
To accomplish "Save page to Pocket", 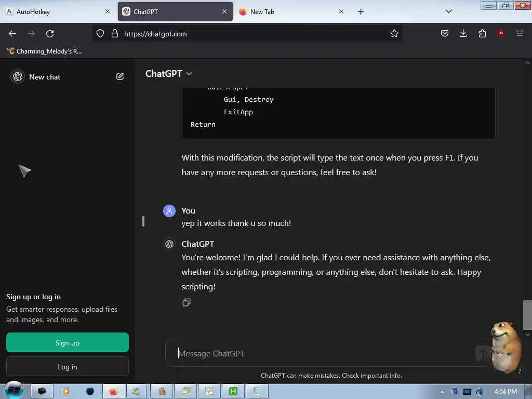I will coord(445,33).
